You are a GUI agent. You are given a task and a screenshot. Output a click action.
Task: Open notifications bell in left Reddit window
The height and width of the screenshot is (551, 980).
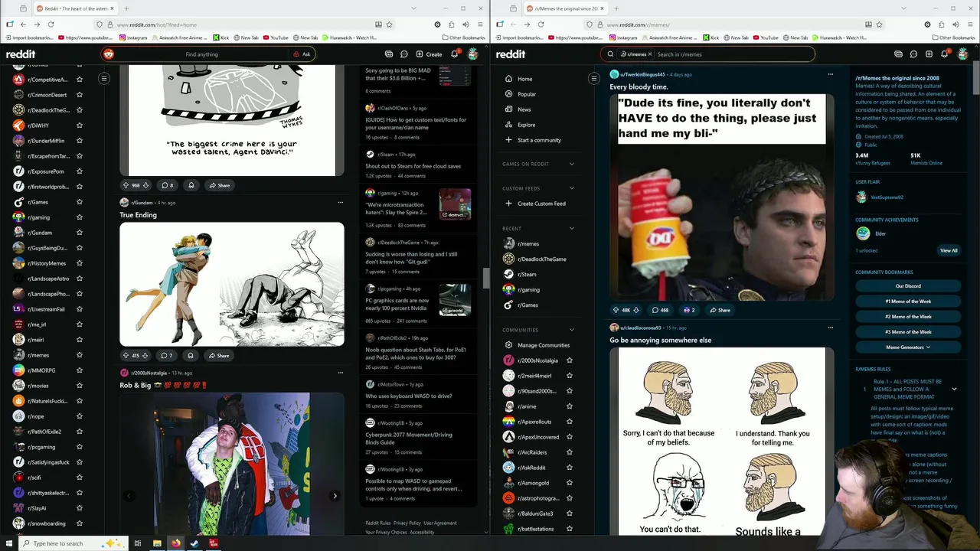(x=454, y=54)
